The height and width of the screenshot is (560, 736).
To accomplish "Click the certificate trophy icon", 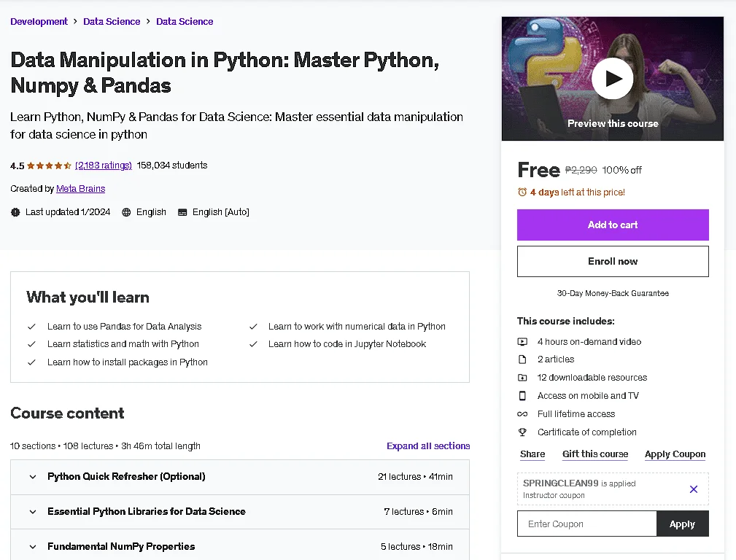I will [522, 432].
